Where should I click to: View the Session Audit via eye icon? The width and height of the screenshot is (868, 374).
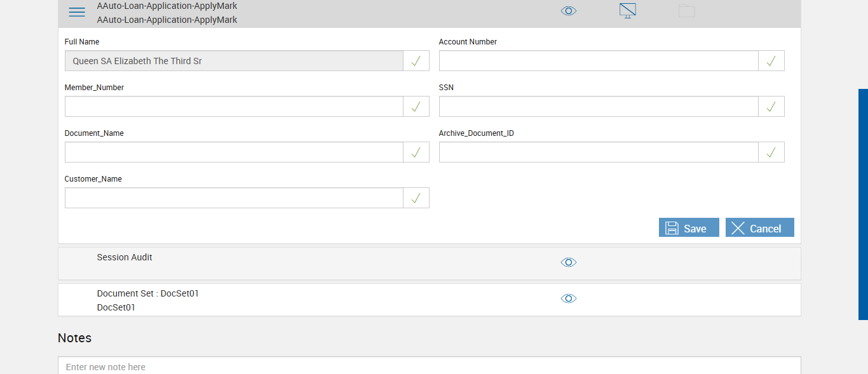pos(569,262)
